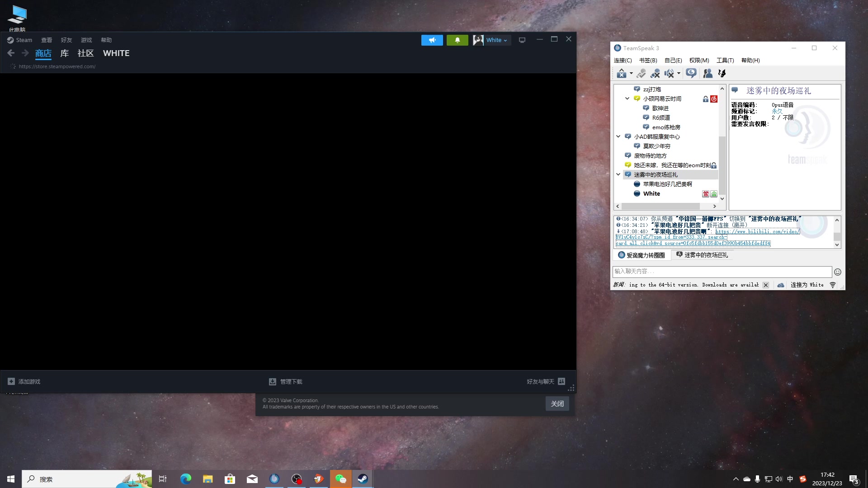Click the TeamSpeak microphone/self icon
The image size is (868, 488).
[x=641, y=73]
